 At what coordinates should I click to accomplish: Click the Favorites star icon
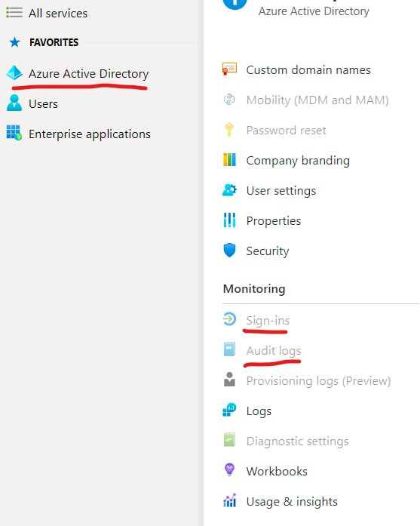coord(15,42)
